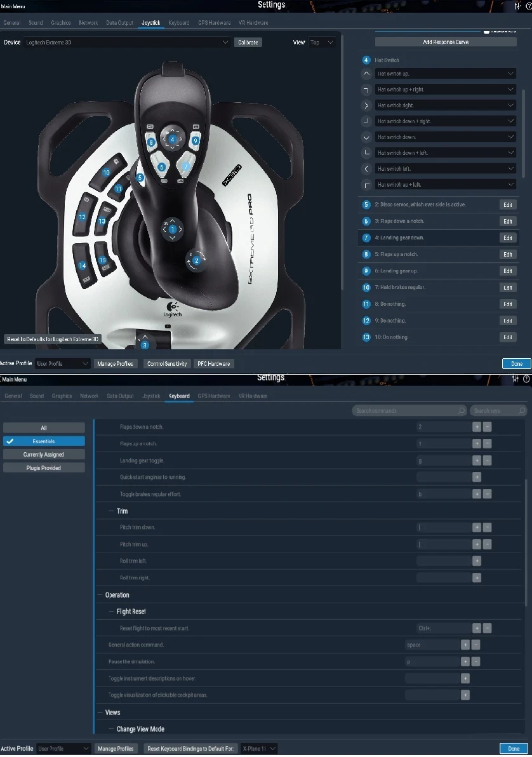Click Add Response Curve
Viewport: 532px width, 757px height.
[x=445, y=41]
